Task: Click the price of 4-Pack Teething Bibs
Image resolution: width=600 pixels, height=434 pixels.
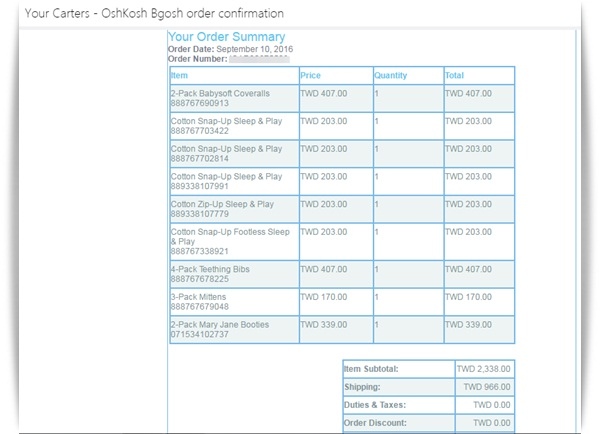Action: (324, 269)
